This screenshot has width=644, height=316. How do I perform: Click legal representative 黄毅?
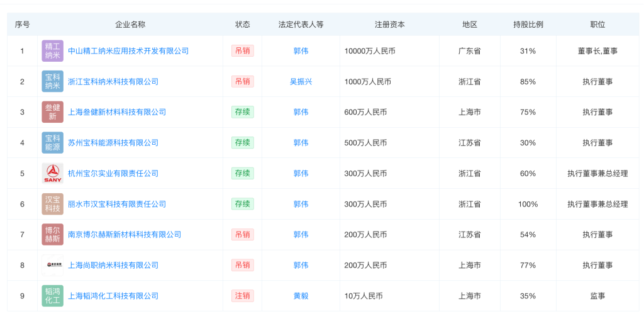click(x=301, y=296)
